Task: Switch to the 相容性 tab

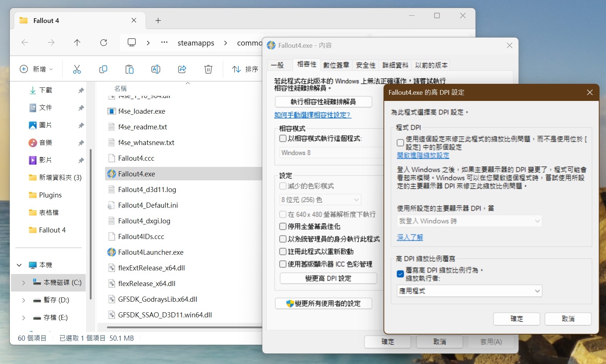Action: 306,64
